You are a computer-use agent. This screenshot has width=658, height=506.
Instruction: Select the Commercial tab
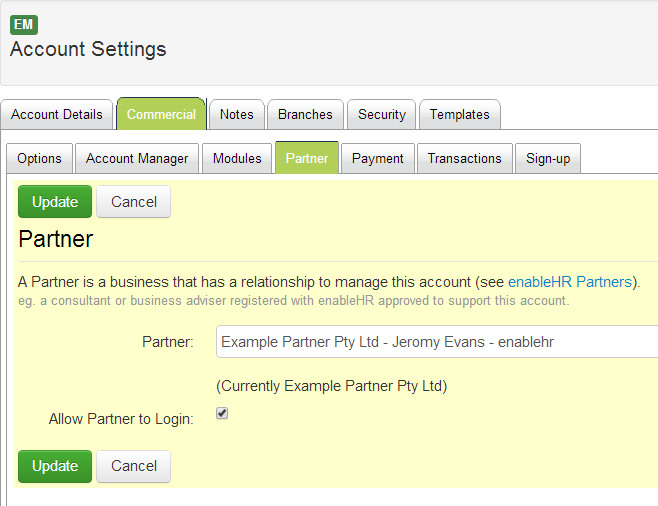(161, 114)
